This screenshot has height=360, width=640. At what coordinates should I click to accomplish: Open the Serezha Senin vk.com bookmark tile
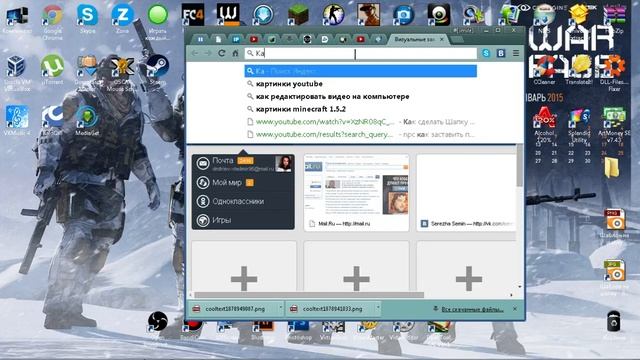[467, 192]
